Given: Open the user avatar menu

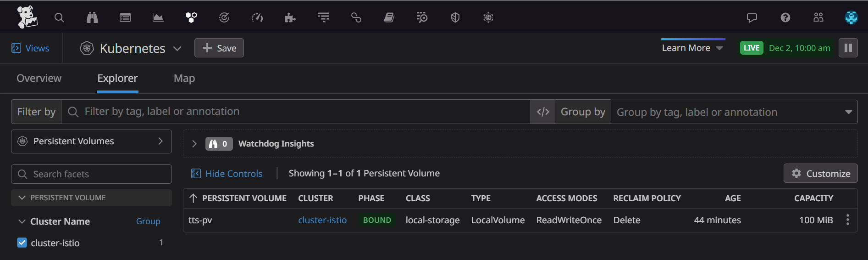Looking at the screenshot, I should [x=851, y=17].
